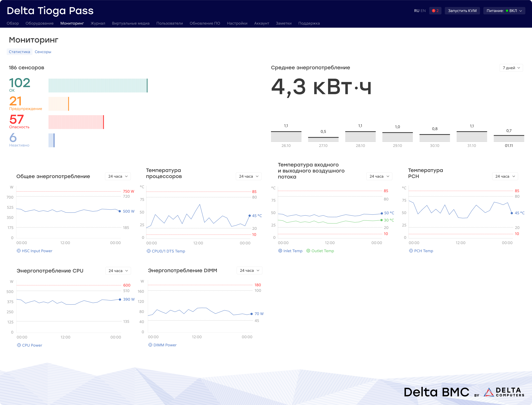The image size is (532, 405).
Task: Click the Outlet Temp fan icon
Action: [x=308, y=251]
